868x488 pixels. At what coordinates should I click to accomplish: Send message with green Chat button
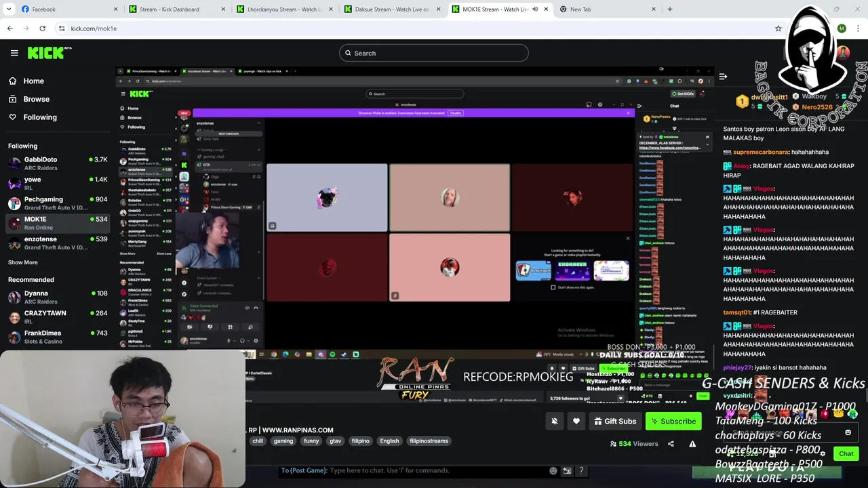[x=846, y=453]
